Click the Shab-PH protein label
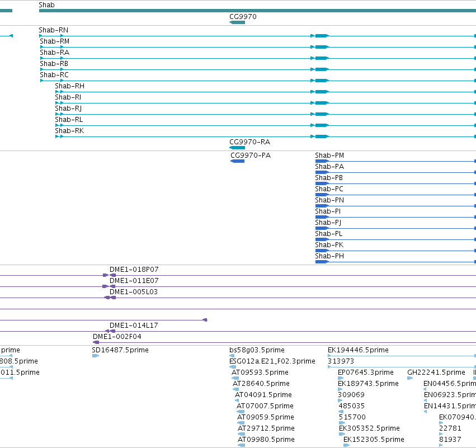The image size is (476, 448). coord(329,256)
